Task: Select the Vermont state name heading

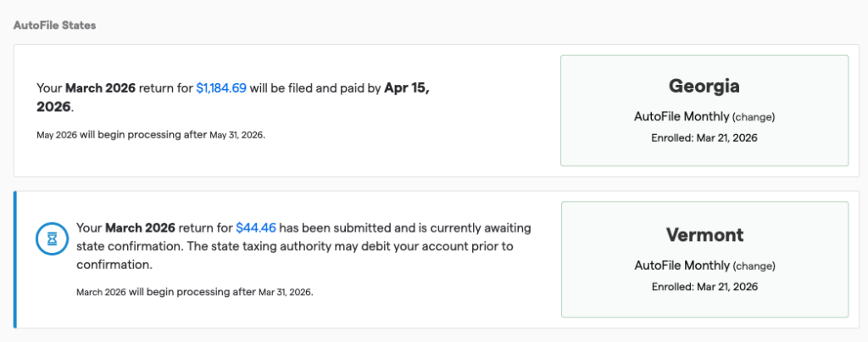Action: pos(704,234)
